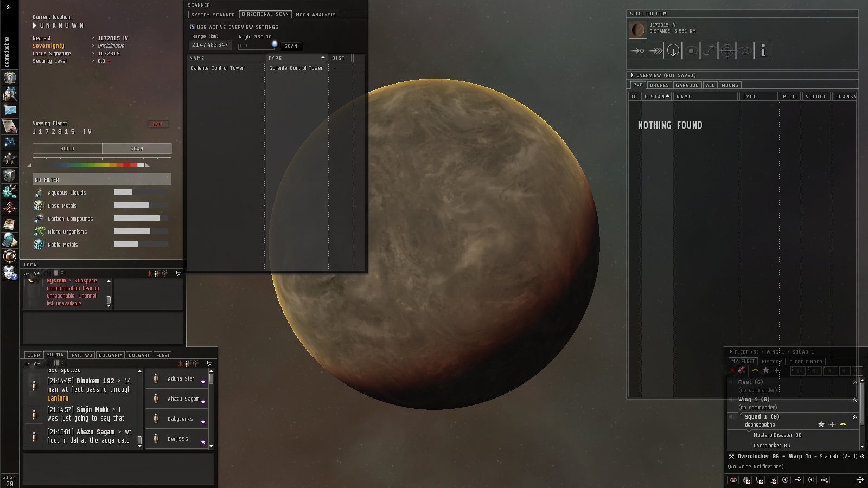Collapse the Wing 1 (6) group chevron
This screenshot has height=488, width=868.
click(854, 400)
